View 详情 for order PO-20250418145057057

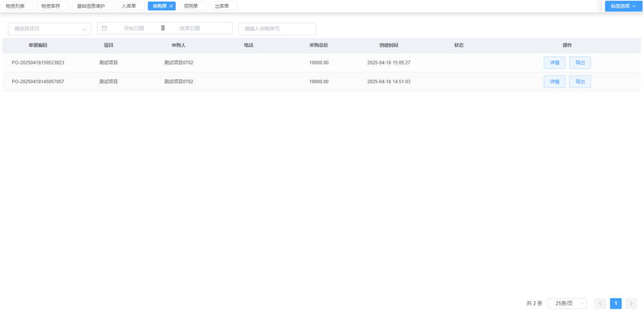(x=554, y=82)
